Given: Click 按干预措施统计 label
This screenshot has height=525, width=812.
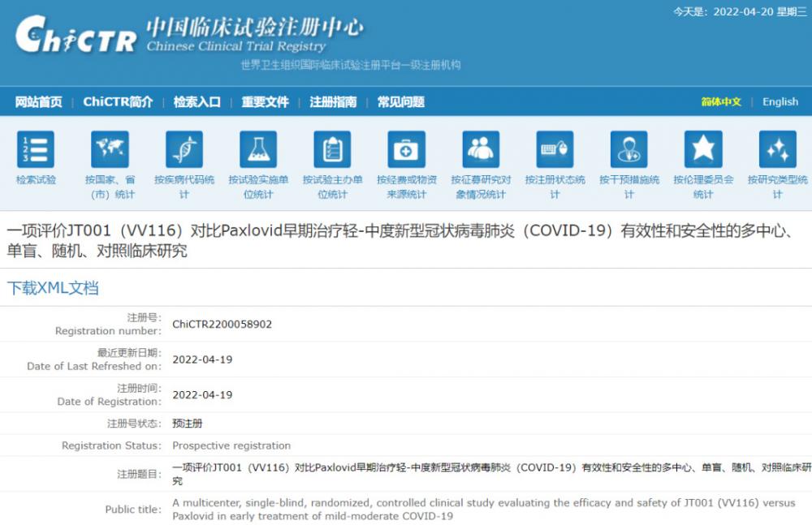Looking at the screenshot, I should [x=628, y=187].
